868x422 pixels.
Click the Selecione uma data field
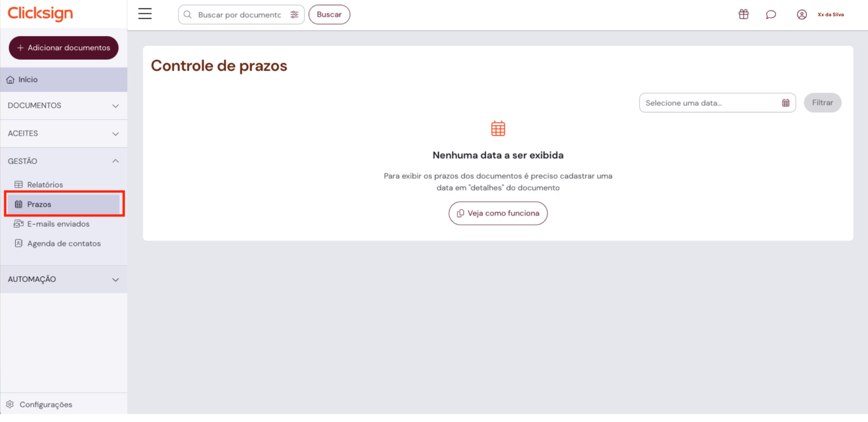pyautogui.click(x=717, y=103)
